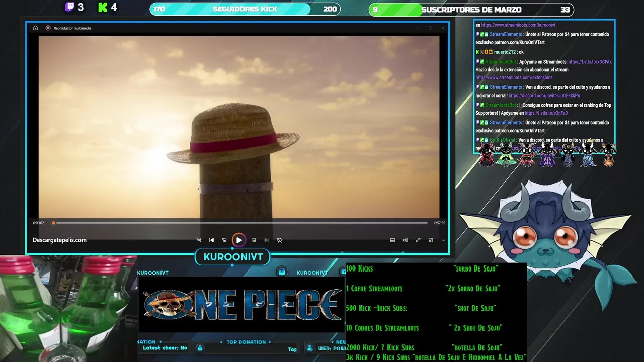Click the video frame with straw hat
This screenshot has width=644, height=362.
[239, 127]
